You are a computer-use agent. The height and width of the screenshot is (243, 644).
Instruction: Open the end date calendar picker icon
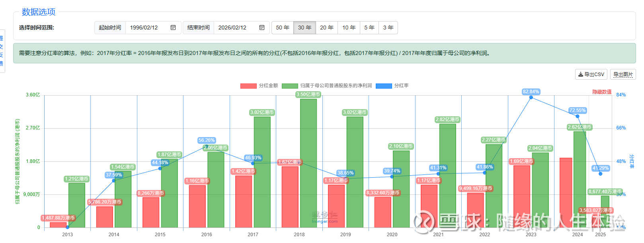coord(262,27)
